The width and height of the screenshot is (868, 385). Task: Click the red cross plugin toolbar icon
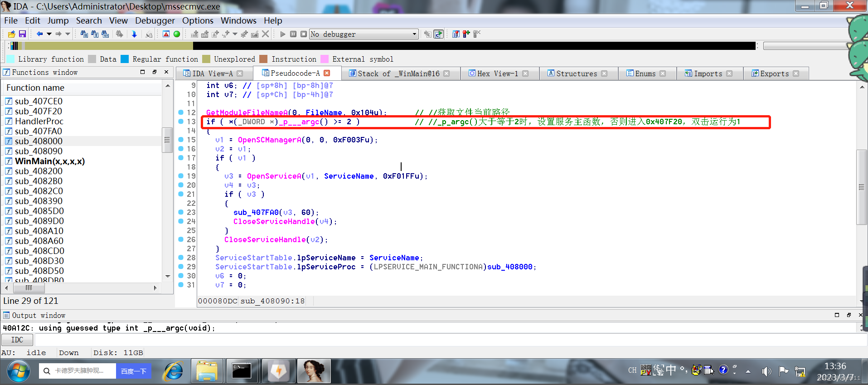pos(466,34)
